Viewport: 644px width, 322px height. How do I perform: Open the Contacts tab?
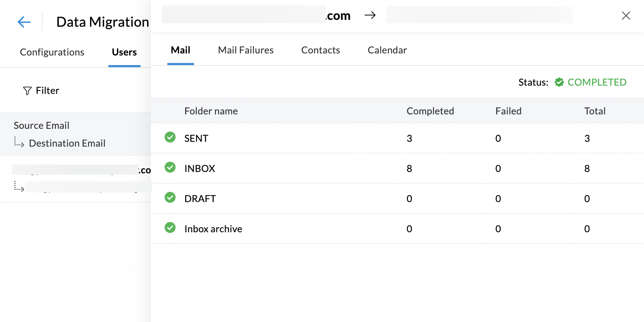tap(320, 50)
